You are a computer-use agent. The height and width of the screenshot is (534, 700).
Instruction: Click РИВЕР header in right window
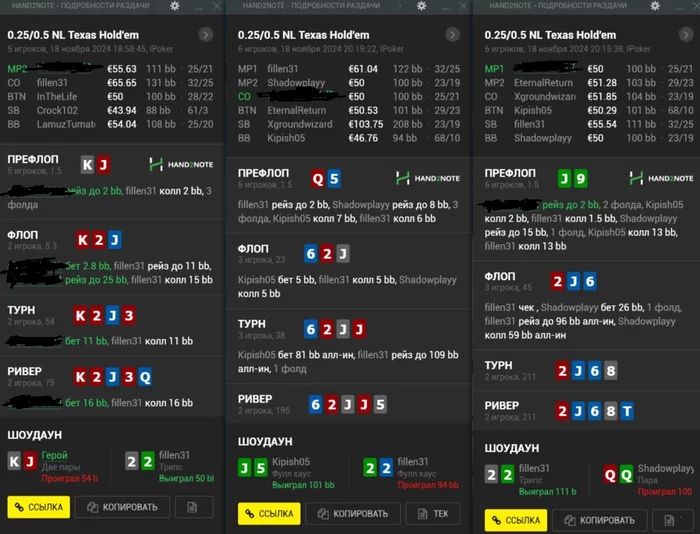[x=502, y=405]
